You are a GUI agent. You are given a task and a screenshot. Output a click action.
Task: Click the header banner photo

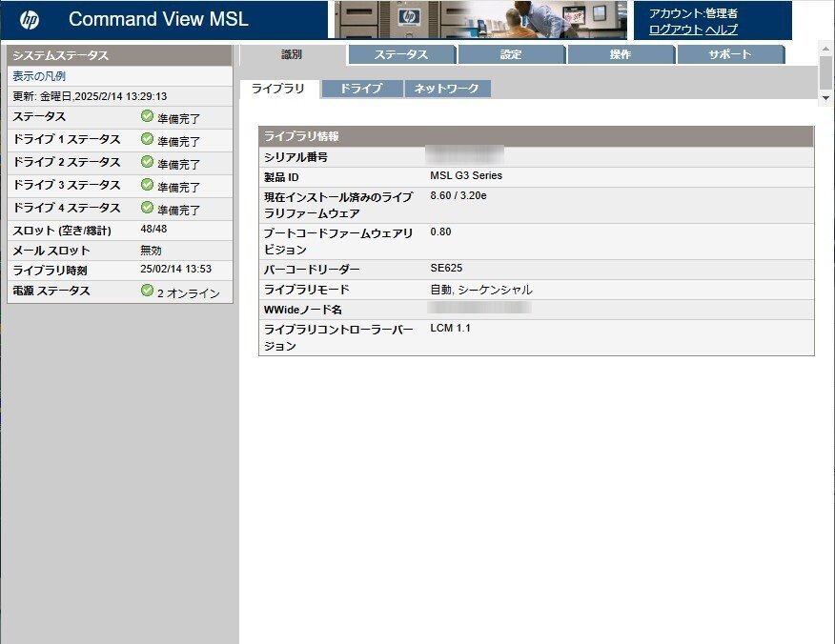tap(480, 20)
